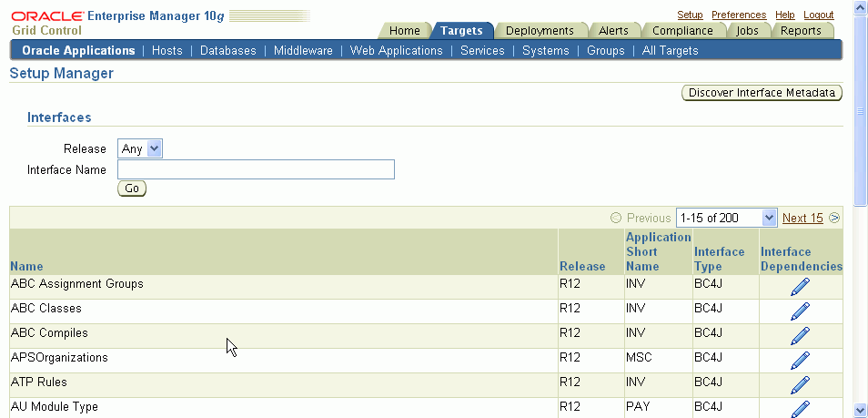Open the 1-15 of 200 page selector

pyautogui.click(x=727, y=218)
